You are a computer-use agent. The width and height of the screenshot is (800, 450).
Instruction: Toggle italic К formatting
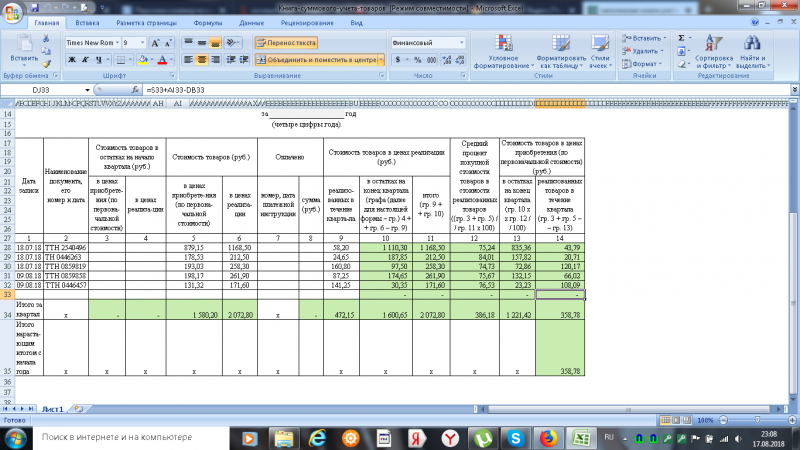point(86,60)
